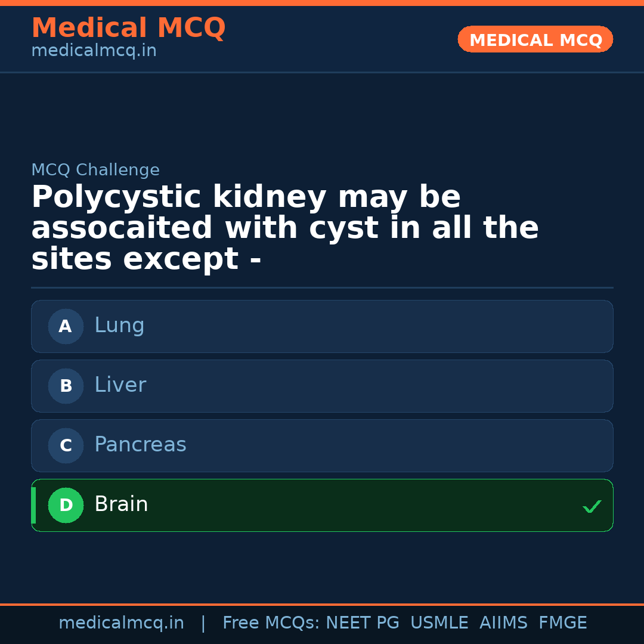Click the orange MEDICAL MCQ badge
The height and width of the screenshot is (644, 644).
coord(535,39)
